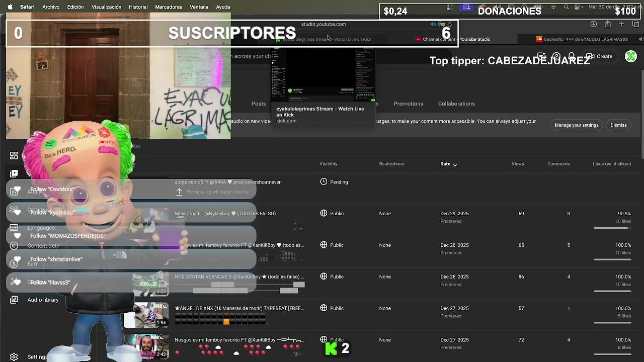Dismiss the audio dubbing banner
This screenshot has width=644, height=362.
(x=618, y=125)
